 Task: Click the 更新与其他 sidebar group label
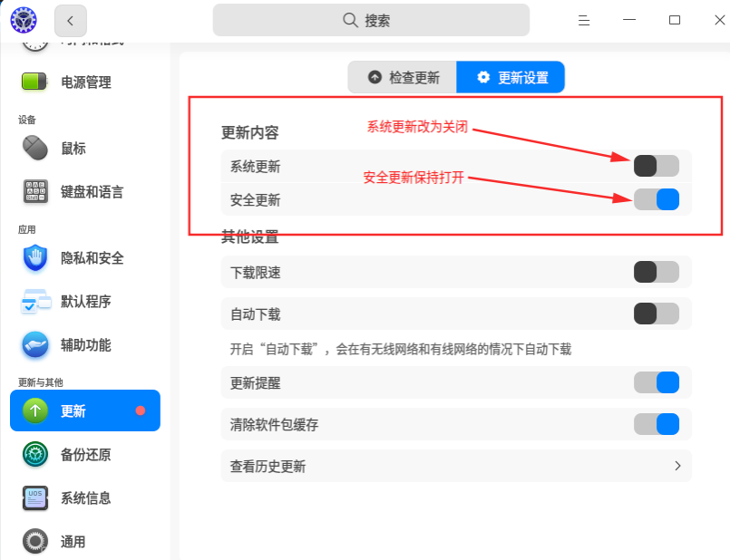coord(41,382)
